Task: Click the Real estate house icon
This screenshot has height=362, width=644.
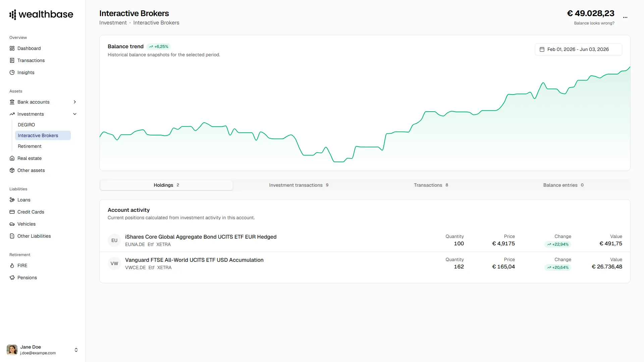Action: coord(12,158)
